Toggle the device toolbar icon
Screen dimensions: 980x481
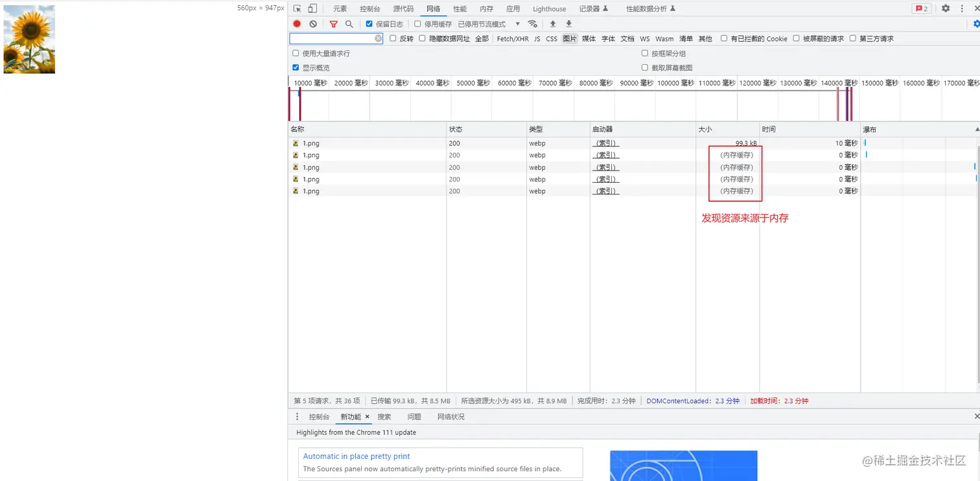(x=312, y=8)
